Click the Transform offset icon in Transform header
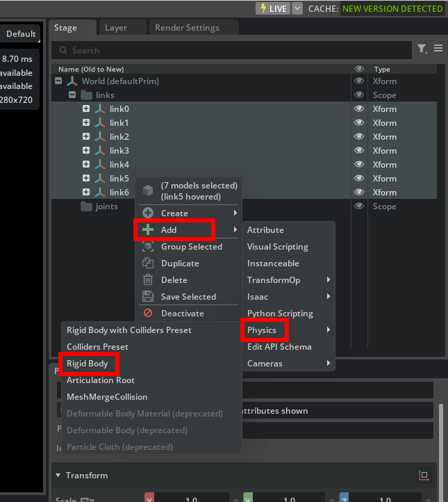 [x=423, y=476]
